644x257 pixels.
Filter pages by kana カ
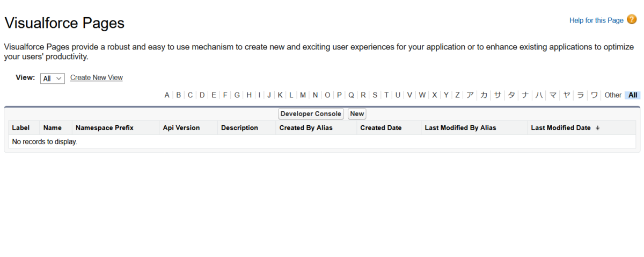coord(484,95)
